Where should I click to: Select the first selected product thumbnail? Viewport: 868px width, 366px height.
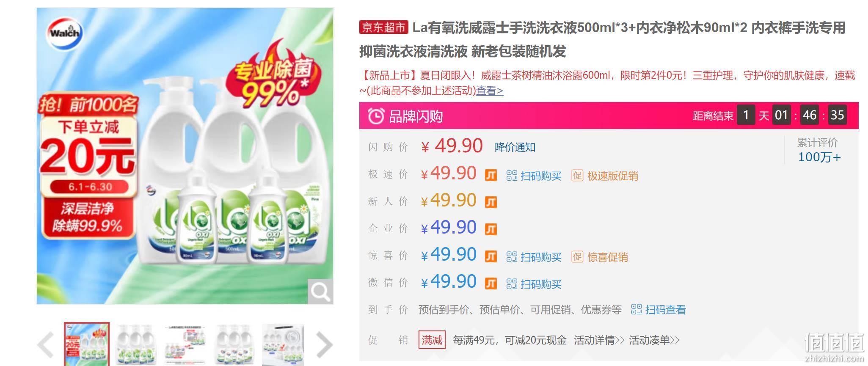point(87,344)
